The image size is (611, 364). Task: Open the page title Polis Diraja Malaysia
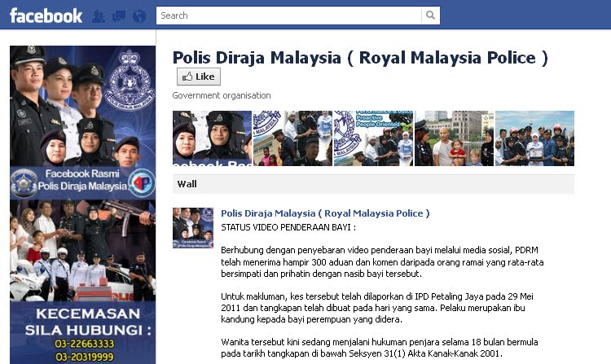pos(360,58)
